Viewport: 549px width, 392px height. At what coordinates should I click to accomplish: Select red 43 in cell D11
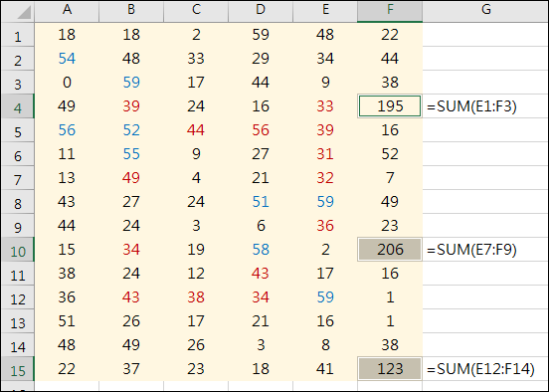261,274
